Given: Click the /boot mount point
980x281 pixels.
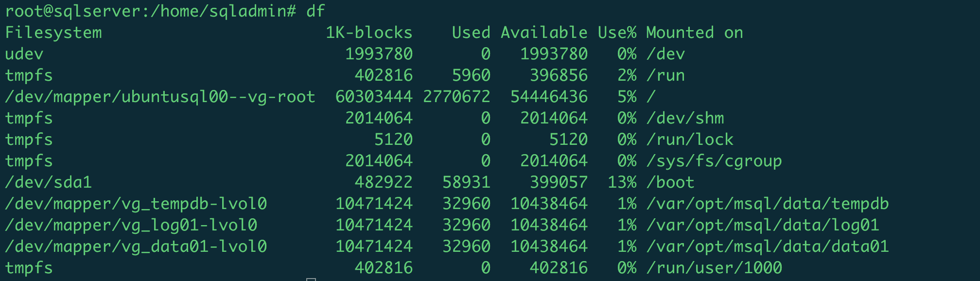Looking at the screenshot, I should (670, 182).
